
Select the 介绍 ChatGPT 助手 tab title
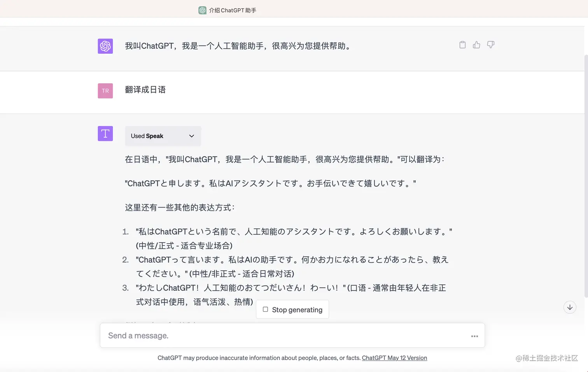point(233,11)
